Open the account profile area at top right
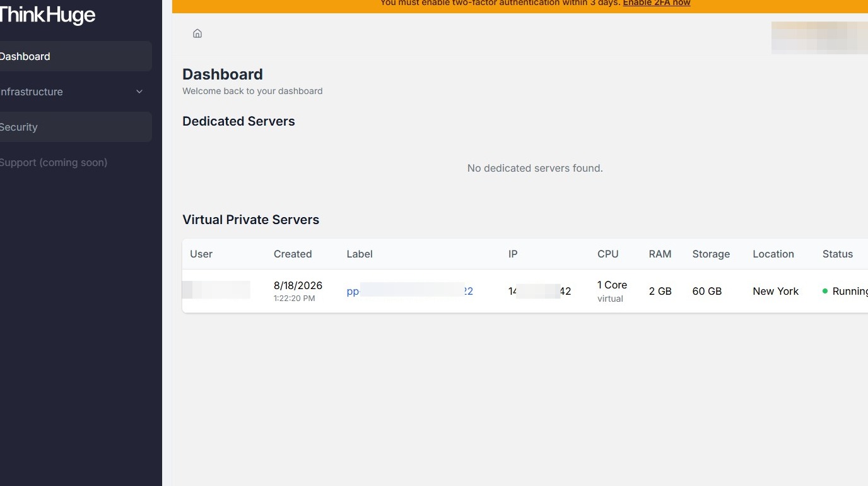The width and height of the screenshot is (868, 486). 819,38
